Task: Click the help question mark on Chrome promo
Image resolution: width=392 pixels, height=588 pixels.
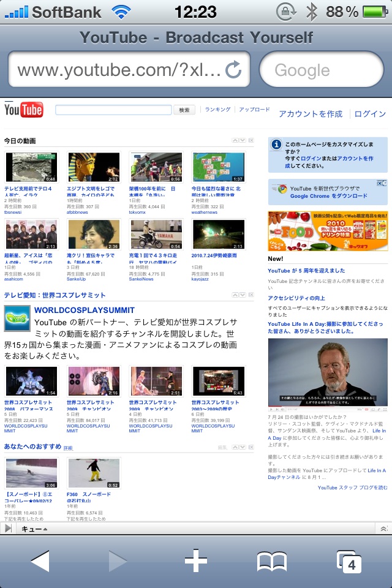Action: [x=384, y=183]
